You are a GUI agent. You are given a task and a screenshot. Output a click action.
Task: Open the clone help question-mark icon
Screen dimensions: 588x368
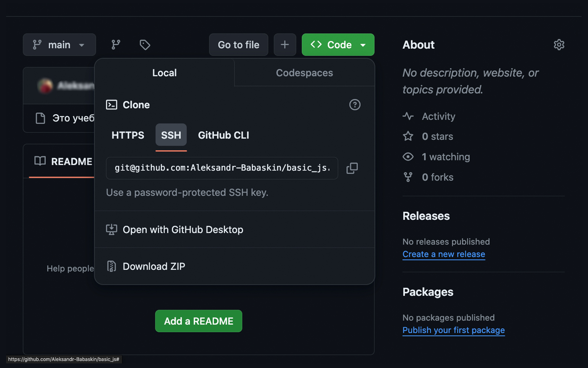tap(355, 105)
